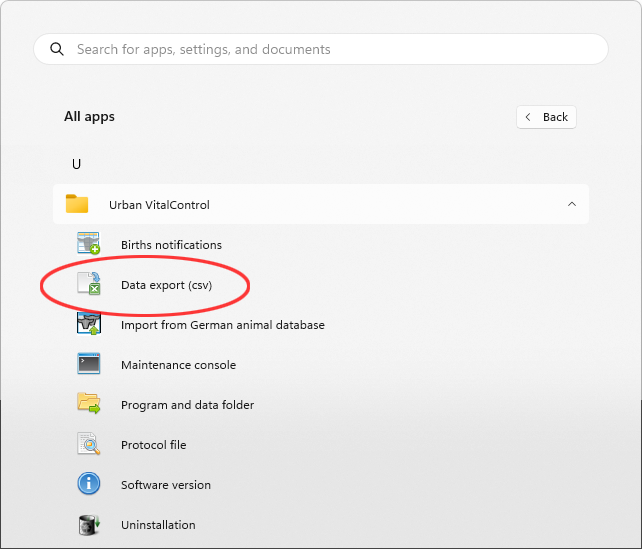642x549 pixels.
Task: Click the Births notifications icon
Action: pos(89,244)
